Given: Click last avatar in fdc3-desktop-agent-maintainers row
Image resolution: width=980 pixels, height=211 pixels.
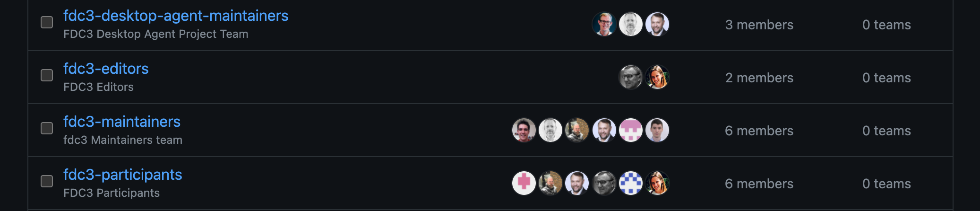Looking at the screenshot, I should coord(657,24).
